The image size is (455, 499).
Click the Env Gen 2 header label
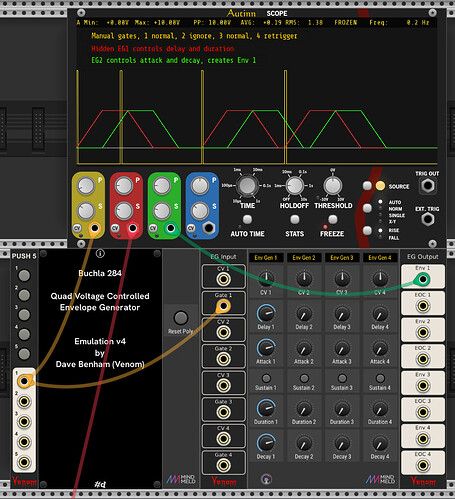point(304,258)
